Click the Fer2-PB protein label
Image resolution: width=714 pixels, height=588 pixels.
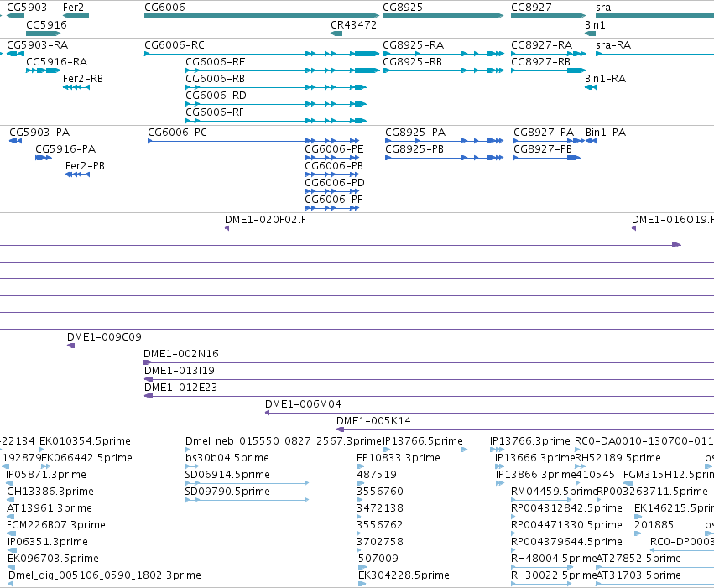coord(85,166)
